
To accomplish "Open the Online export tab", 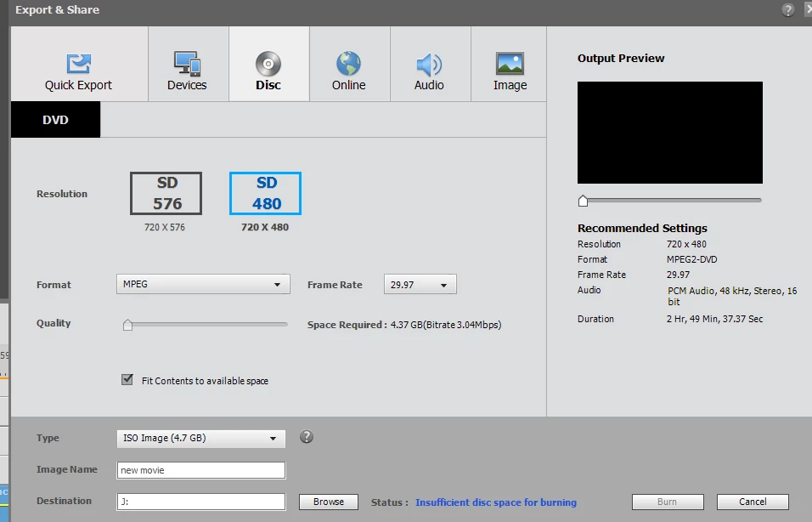I will pos(349,64).
